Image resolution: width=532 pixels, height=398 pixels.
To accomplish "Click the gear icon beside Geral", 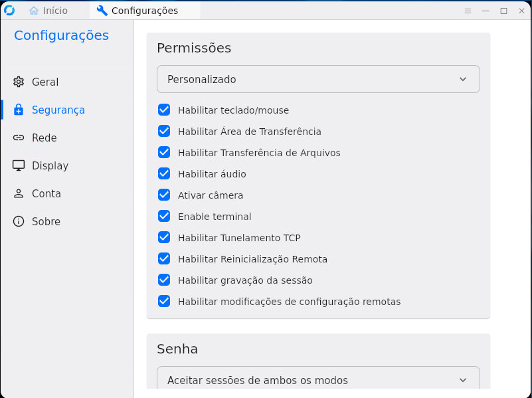I will click(x=19, y=82).
